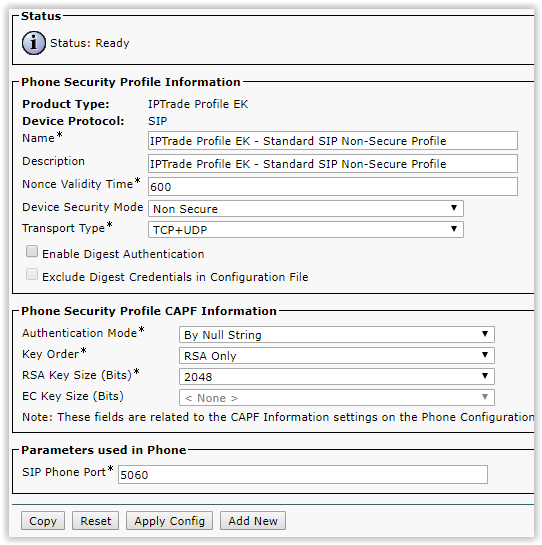This screenshot has width=542, height=545.
Task: Click the 'Product Type:' label
Action: (x=66, y=104)
